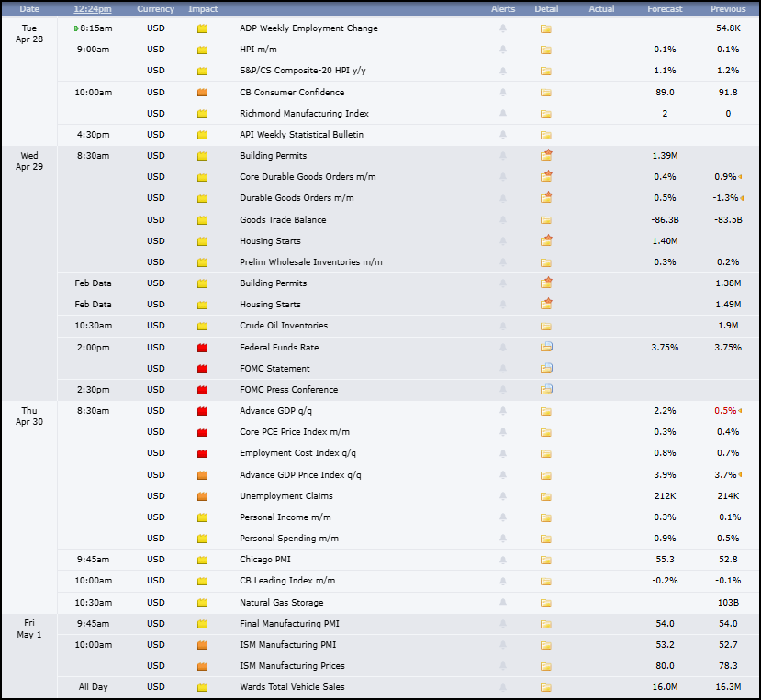Click red impact icon for Core PCE Price Index
The image size is (761, 700).
point(202,432)
